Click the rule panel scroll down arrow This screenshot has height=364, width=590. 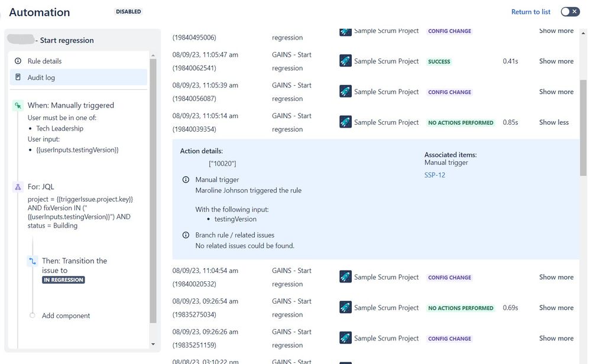[x=153, y=344]
